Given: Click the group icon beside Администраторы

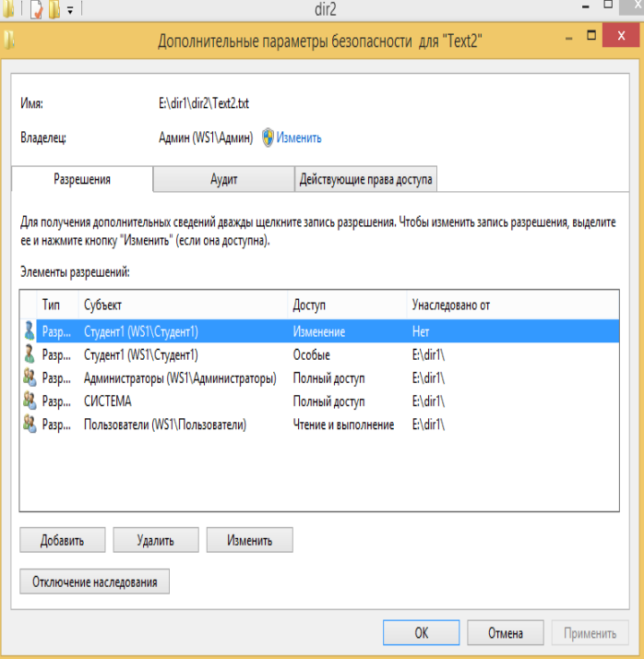Looking at the screenshot, I should pos(29,377).
